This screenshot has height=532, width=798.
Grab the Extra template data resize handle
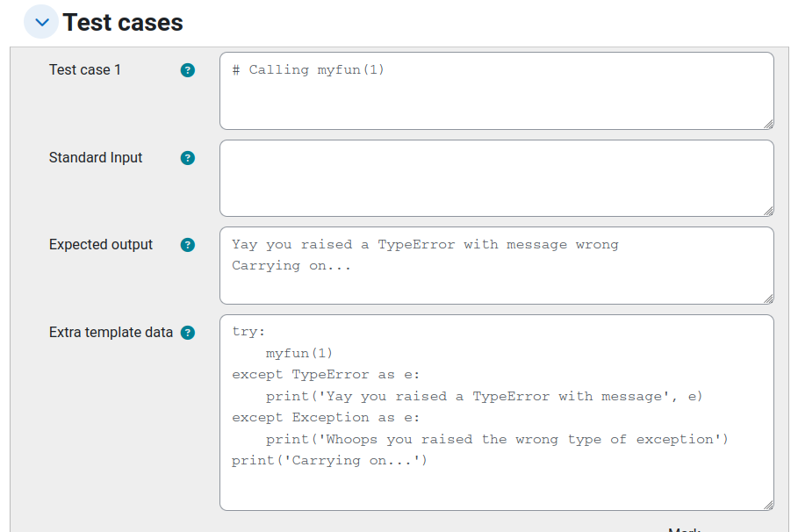point(768,505)
